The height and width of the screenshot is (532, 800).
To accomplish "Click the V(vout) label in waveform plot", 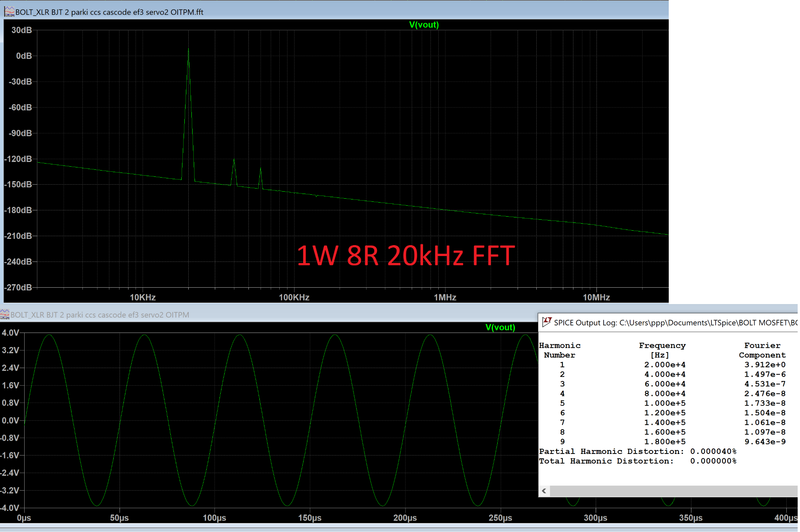I will (500, 327).
